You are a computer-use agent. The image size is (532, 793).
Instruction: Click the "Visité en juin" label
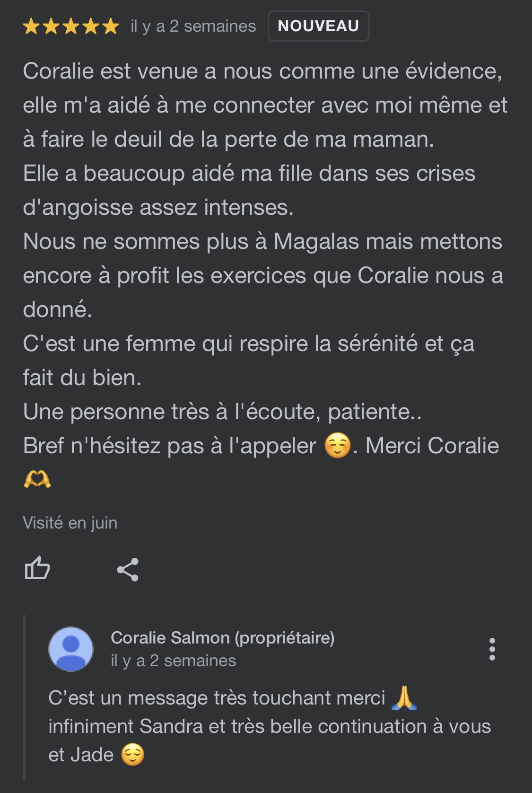[x=70, y=523]
